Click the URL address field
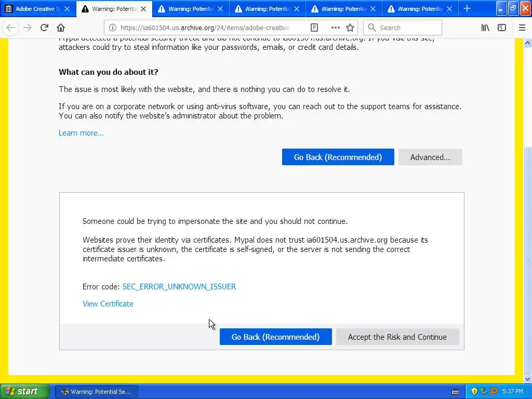This screenshot has height=399, width=532. [x=205, y=28]
